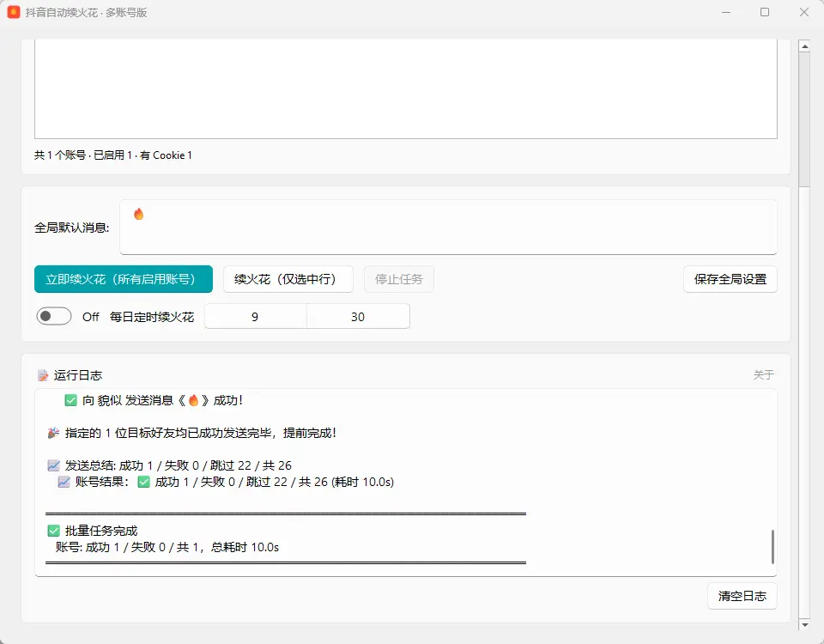Click the run log scrollbar thumb
The height and width of the screenshot is (644, 824).
click(x=772, y=547)
